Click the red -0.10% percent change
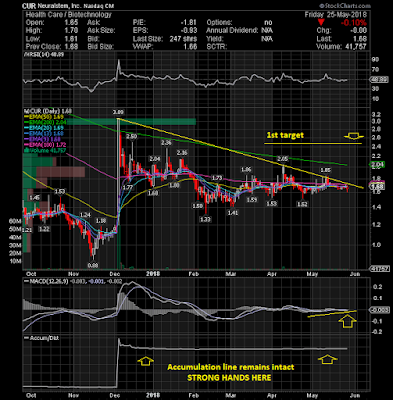Viewport: 393px width, 400px height. pyautogui.click(x=353, y=23)
